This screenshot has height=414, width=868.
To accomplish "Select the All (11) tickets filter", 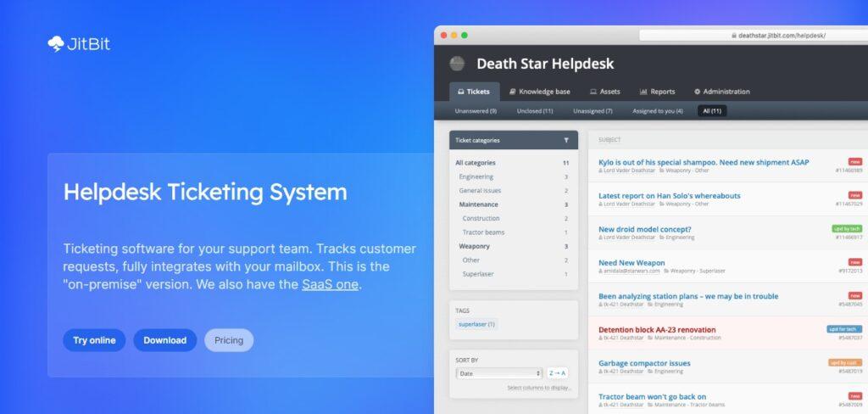I will [712, 111].
